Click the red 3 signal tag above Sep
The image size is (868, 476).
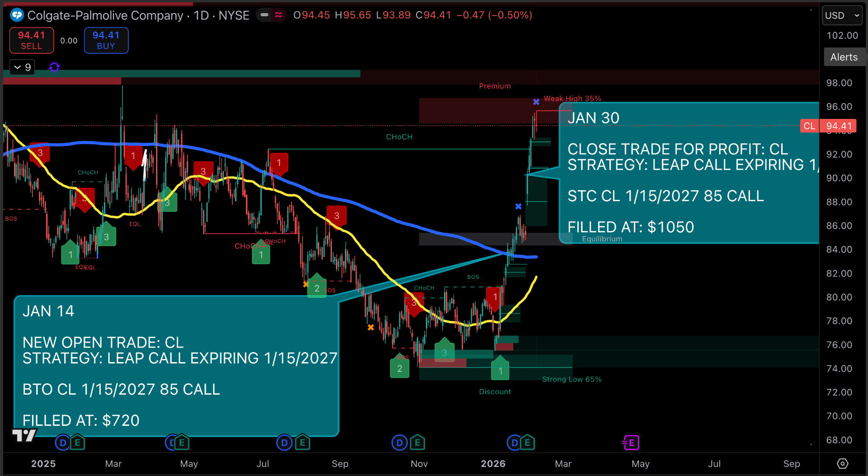336,217
